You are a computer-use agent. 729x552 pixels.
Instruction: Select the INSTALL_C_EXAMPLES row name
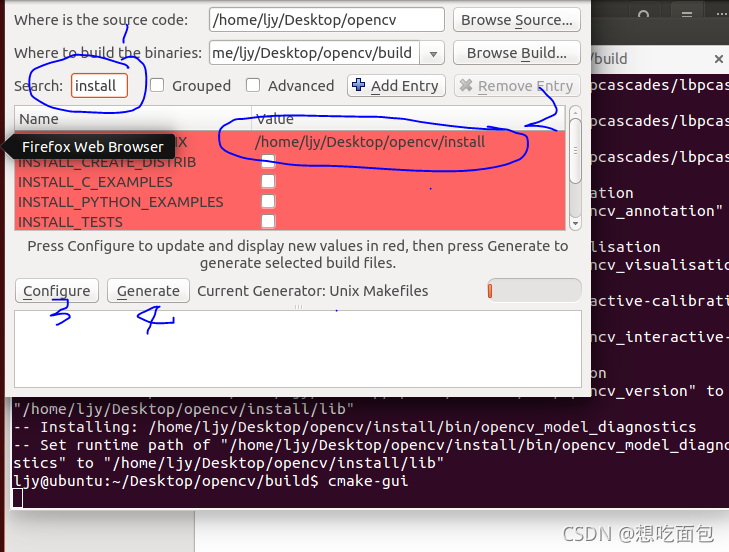95,182
